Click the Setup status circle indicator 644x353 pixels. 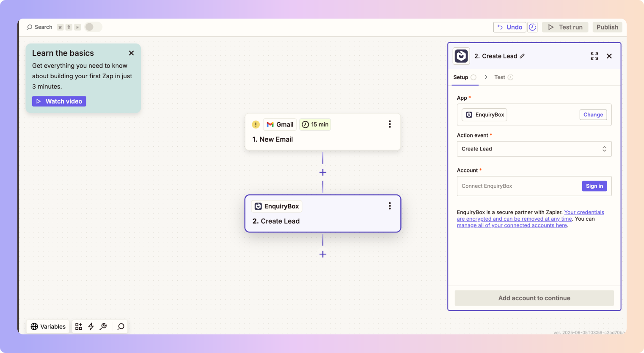pyautogui.click(x=473, y=77)
